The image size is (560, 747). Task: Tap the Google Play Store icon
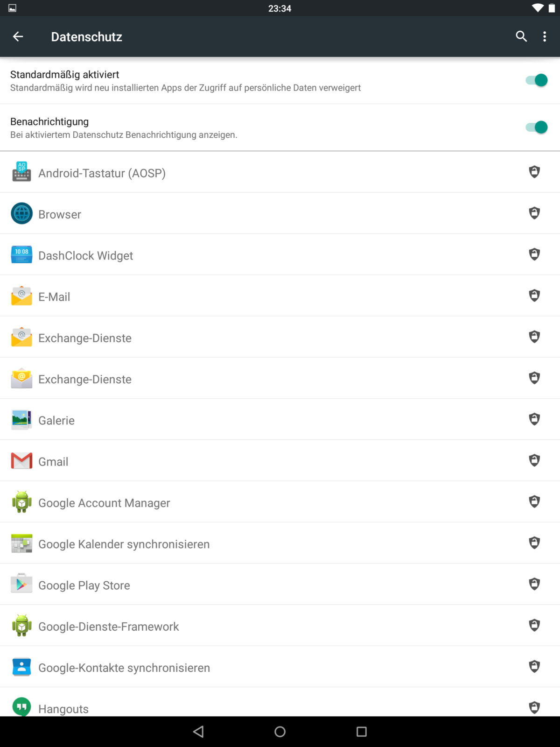coord(21,585)
